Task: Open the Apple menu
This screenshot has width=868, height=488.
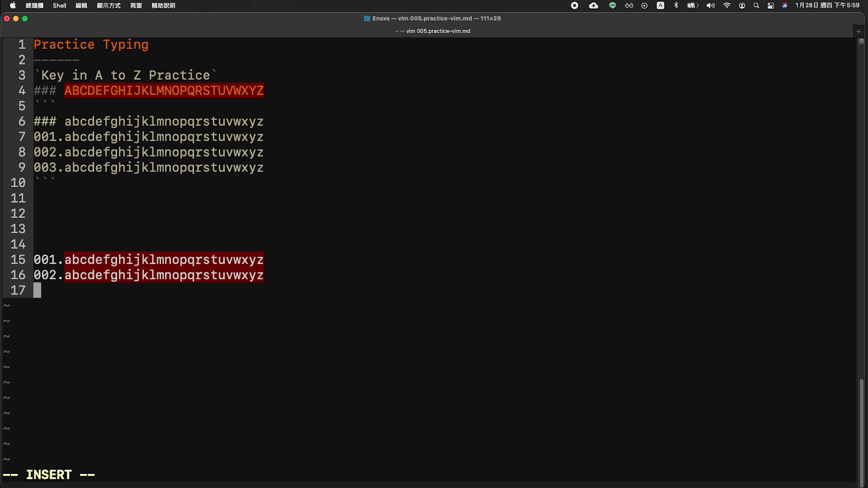Action: click(12, 5)
